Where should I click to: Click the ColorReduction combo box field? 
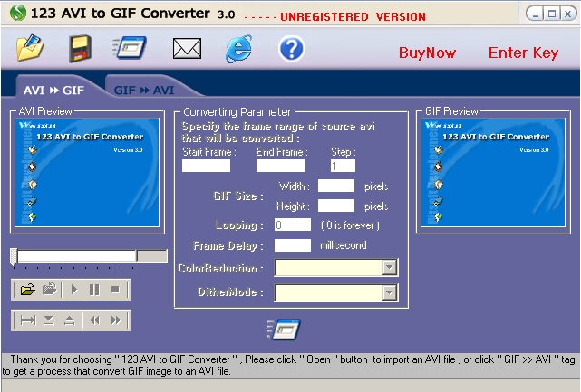[336, 267]
